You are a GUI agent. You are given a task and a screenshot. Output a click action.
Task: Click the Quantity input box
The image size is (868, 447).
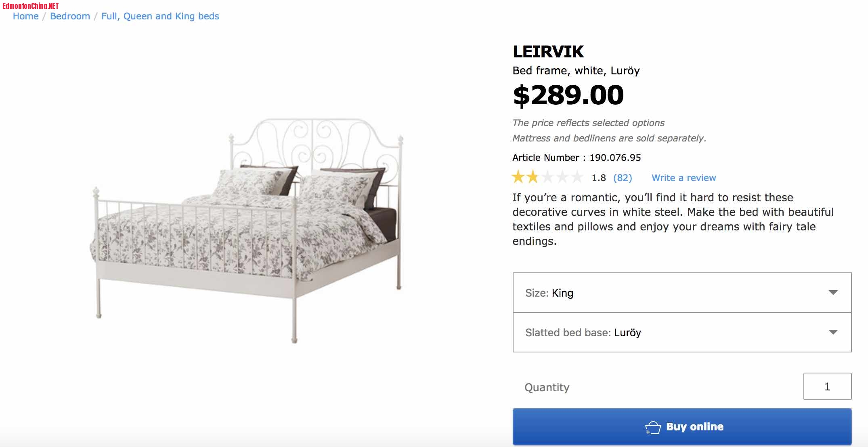[827, 387]
